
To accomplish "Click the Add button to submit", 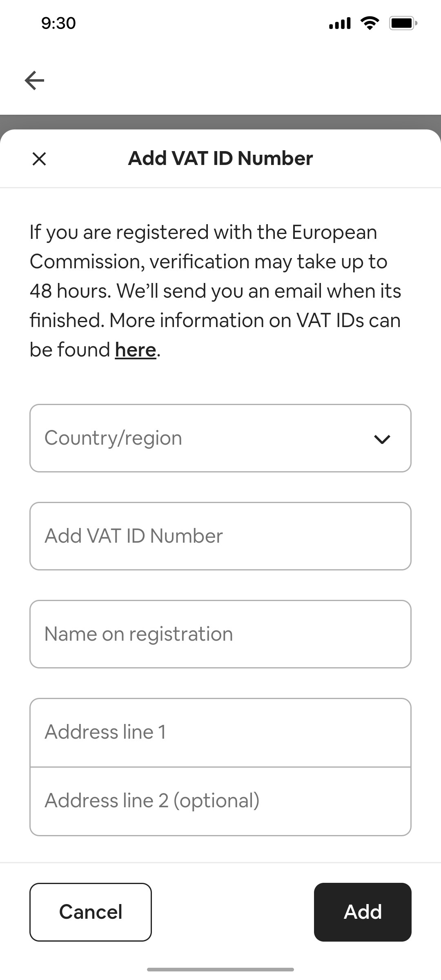I will coord(363,911).
